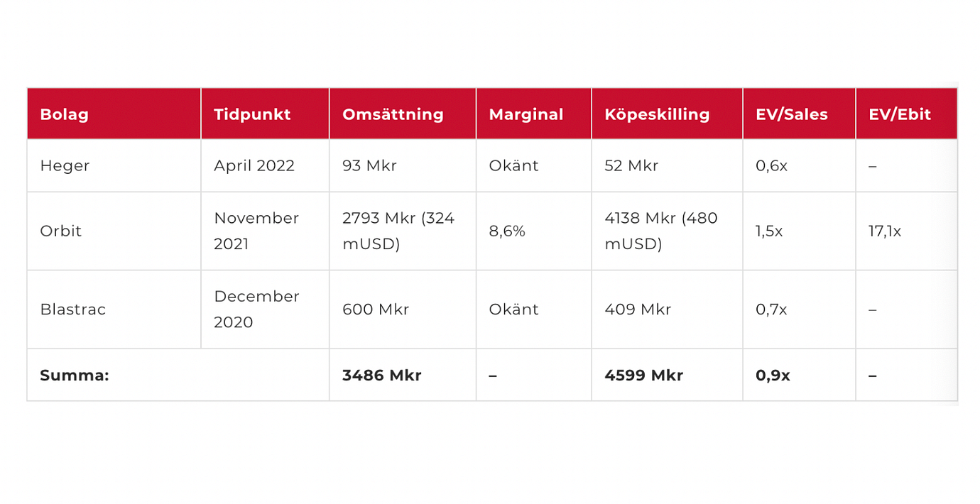The image size is (980, 504).
Task: Select the November 2021 date cell
Action: coord(256,231)
